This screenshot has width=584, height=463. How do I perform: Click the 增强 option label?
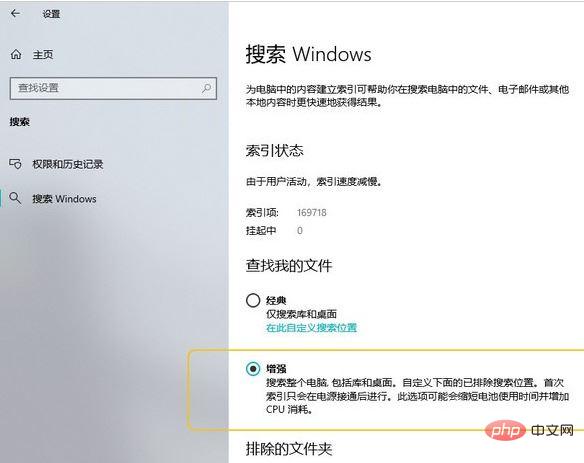(276, 369)
